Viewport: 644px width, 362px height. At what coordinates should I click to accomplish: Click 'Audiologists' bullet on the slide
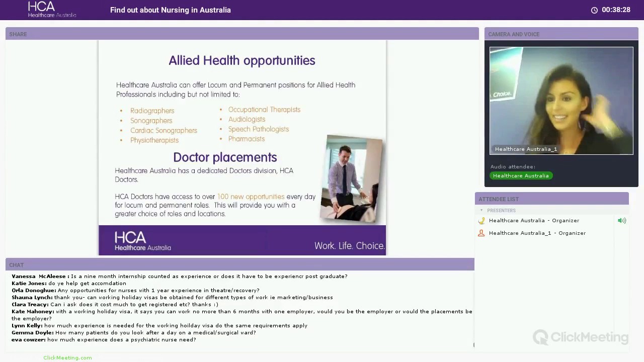[247, 119]
